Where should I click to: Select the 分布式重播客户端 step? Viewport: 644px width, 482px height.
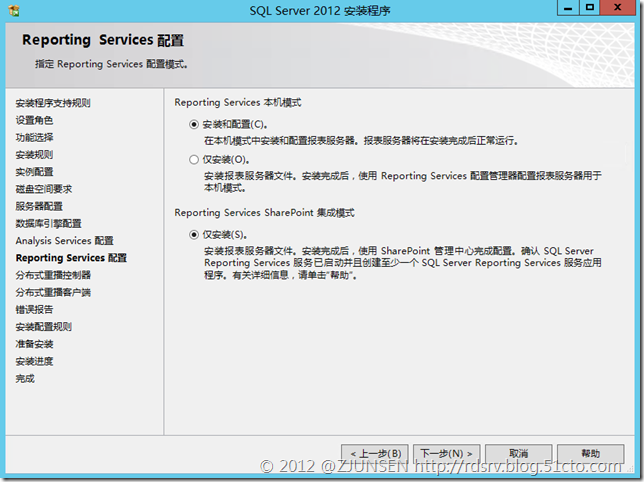[53, 292]
